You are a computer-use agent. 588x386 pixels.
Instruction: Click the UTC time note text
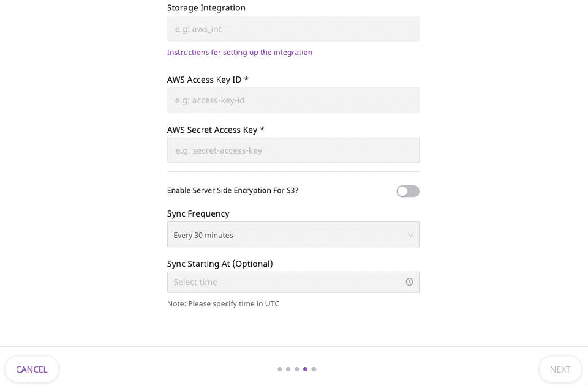click(x=223, y=304)
